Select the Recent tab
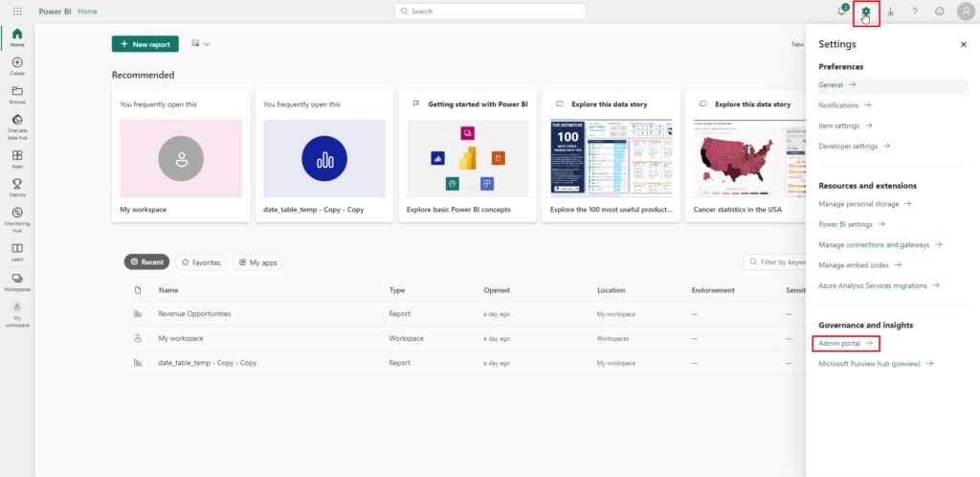 click(146, 262)
